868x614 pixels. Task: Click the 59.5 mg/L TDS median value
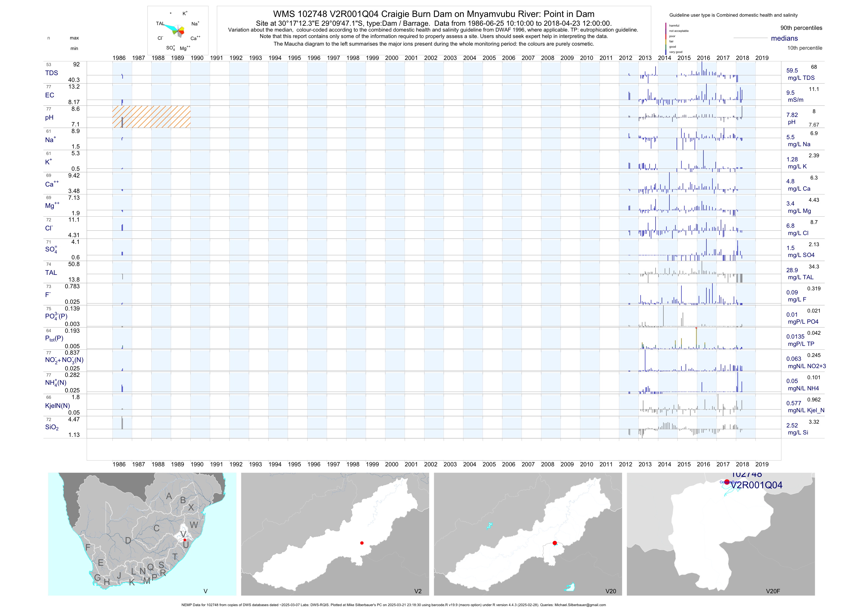(792, 71)
